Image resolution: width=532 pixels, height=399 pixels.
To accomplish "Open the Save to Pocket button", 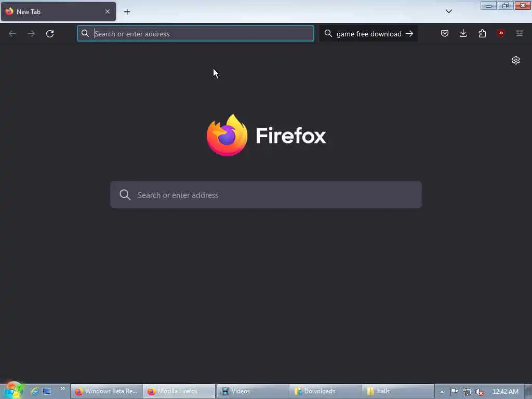I will [x=445, y=33].
